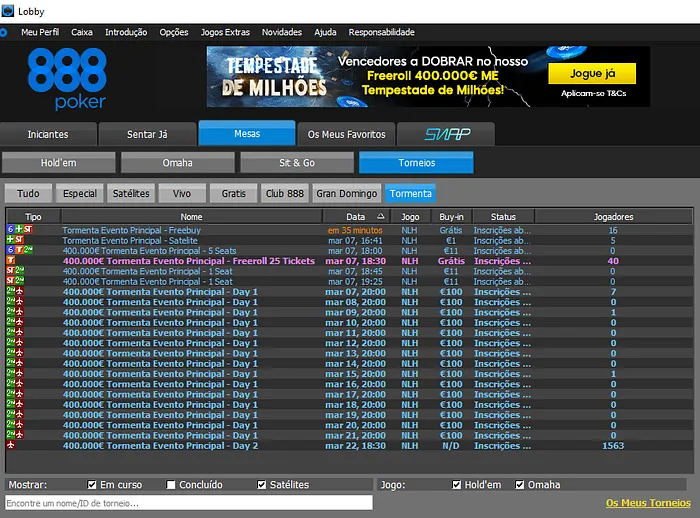Click the green 2nd icon on the 19:25 1 Seat row
This screenshot has width=700, height=518.
click(19, 280)
